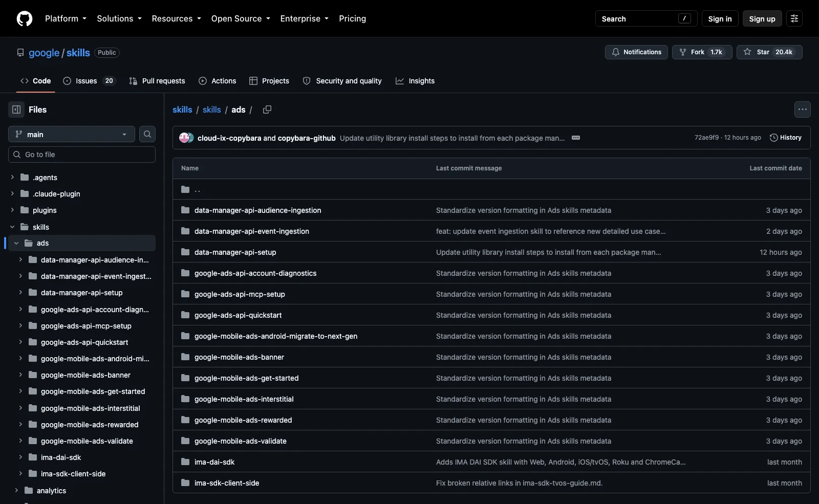Image resolution: width=819 pixels, height=504 pixels.
Task: Open the Projects tab
Action: [269, 81]
